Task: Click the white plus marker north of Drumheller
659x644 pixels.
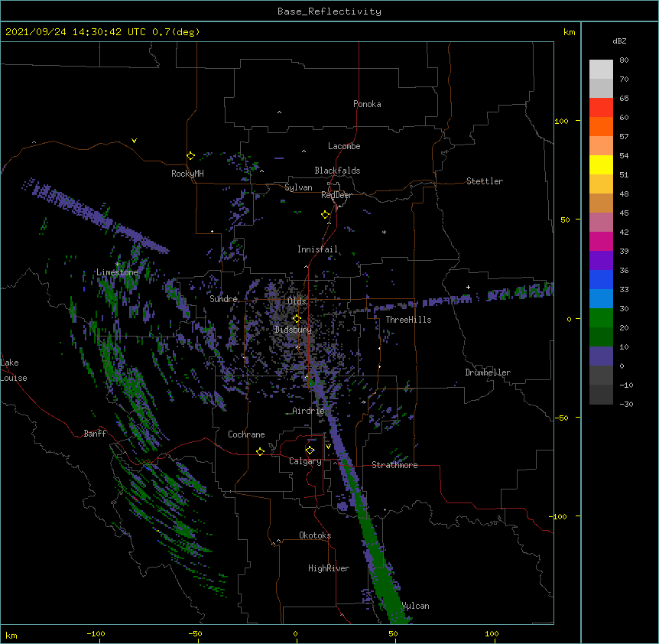Action: (x=468, y=287)
